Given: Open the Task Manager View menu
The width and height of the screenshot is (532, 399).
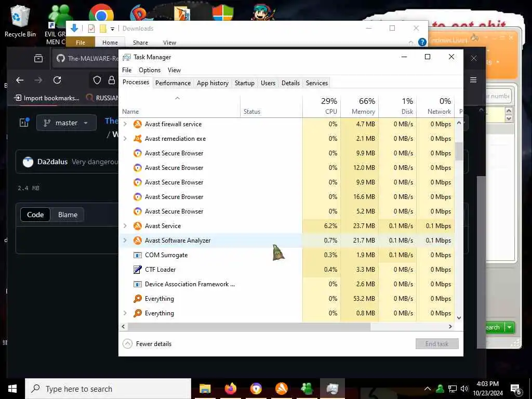Looking at the screenshot, I should click(174, 70).
